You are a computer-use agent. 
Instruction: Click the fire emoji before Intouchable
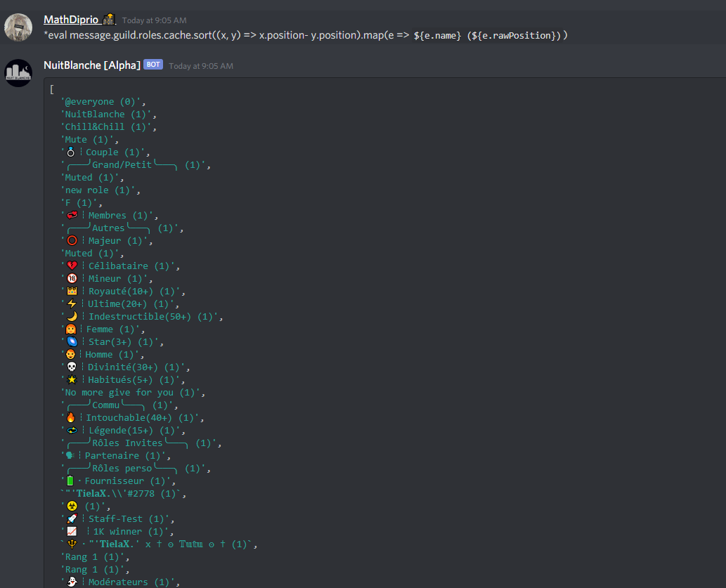coord(70,417)
